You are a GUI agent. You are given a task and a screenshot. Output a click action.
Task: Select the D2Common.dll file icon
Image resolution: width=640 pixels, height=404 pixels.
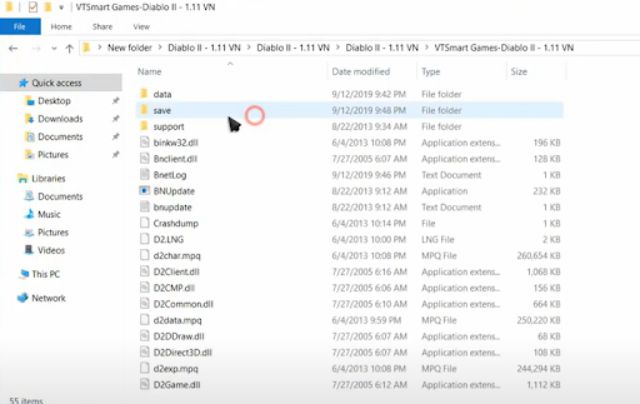[x=144, y=304]
